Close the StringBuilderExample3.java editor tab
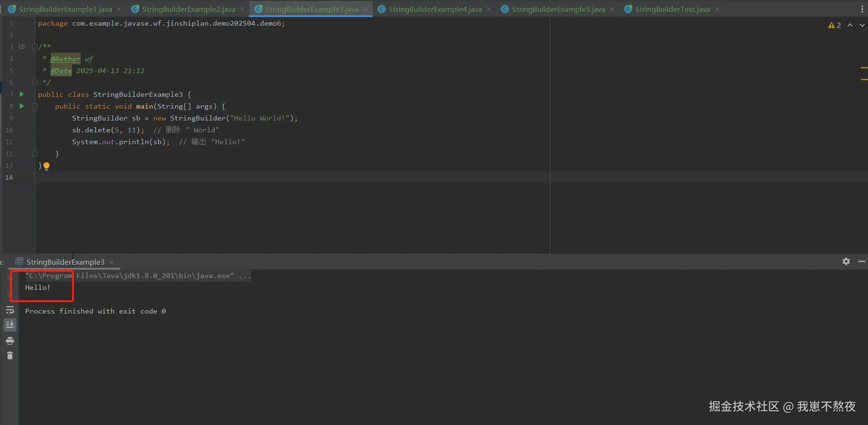868x425 pixels. tap(365, 9)
